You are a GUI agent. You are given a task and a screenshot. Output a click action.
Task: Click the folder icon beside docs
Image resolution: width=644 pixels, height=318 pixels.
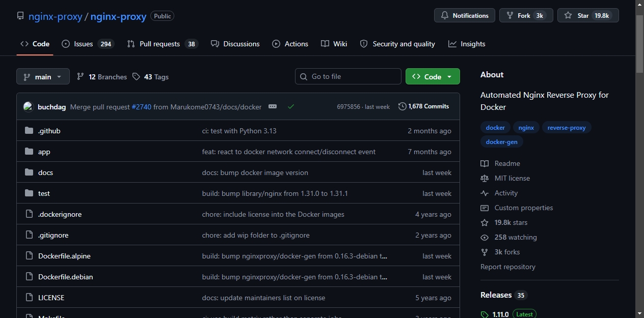click(x=29, y=172)
